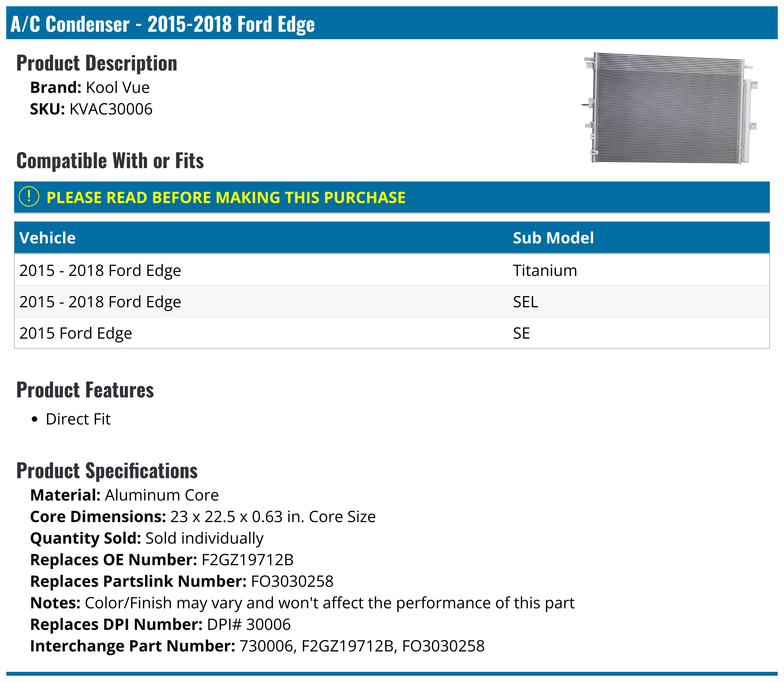Click the Partslink number FO3030258
784x682 pixels.
coord(292,581)
